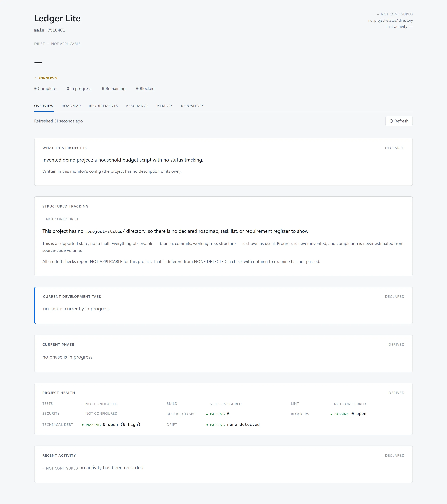447x504 pixels.
Task: Click 'no phase is in progress' text
Action: [x=67, y=357]
